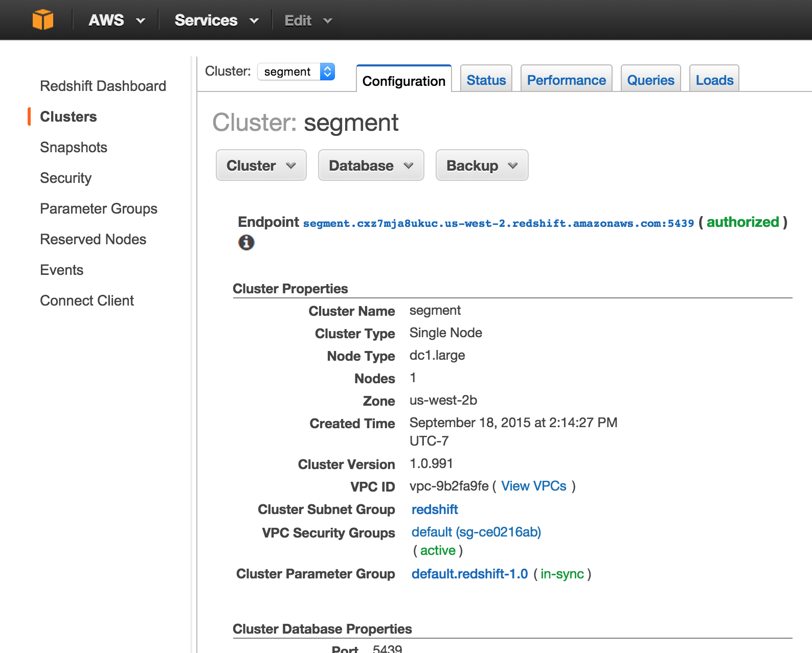Image resolution: width=812 pixels, height=653 pixels.
Task: Open the Queries tab
Action: pos(651,80)
